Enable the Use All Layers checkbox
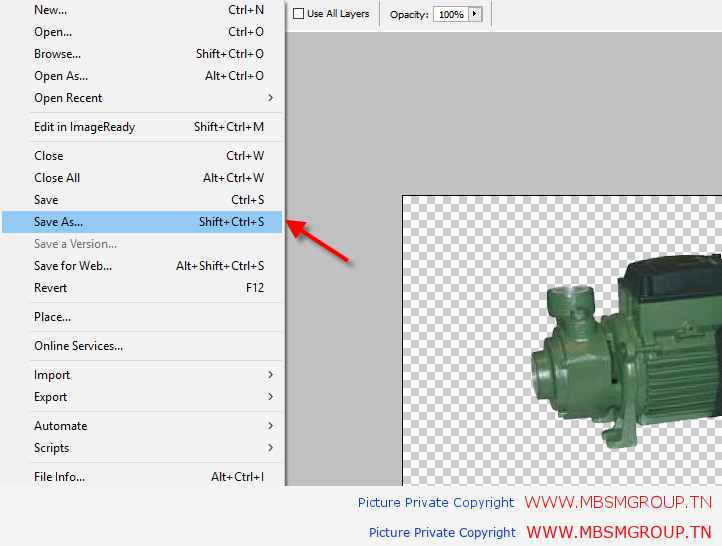The image size is (722, 546). tap(298, 14)
